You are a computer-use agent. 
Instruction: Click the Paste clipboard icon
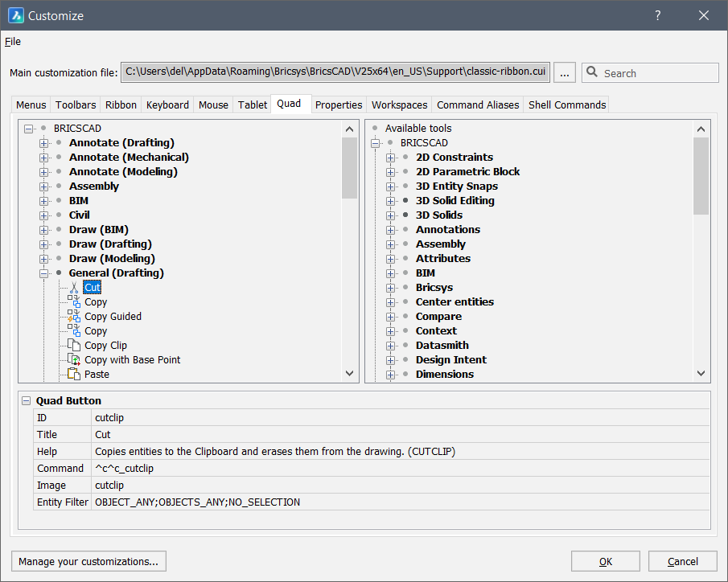click(74, 375)
